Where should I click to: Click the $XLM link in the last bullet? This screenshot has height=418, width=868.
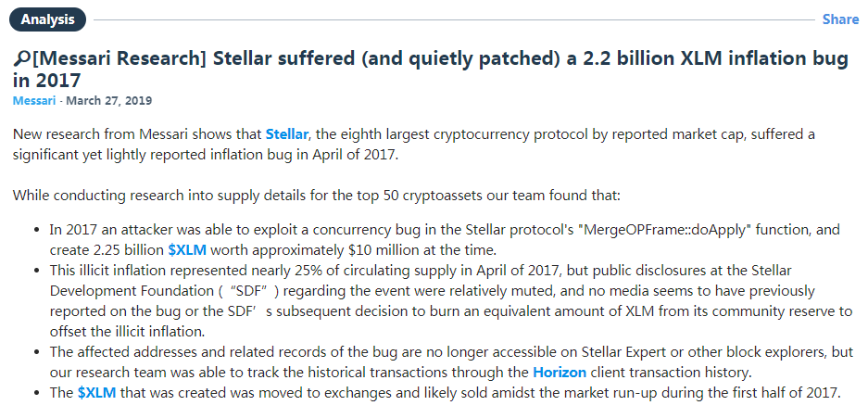click(97, 393)
